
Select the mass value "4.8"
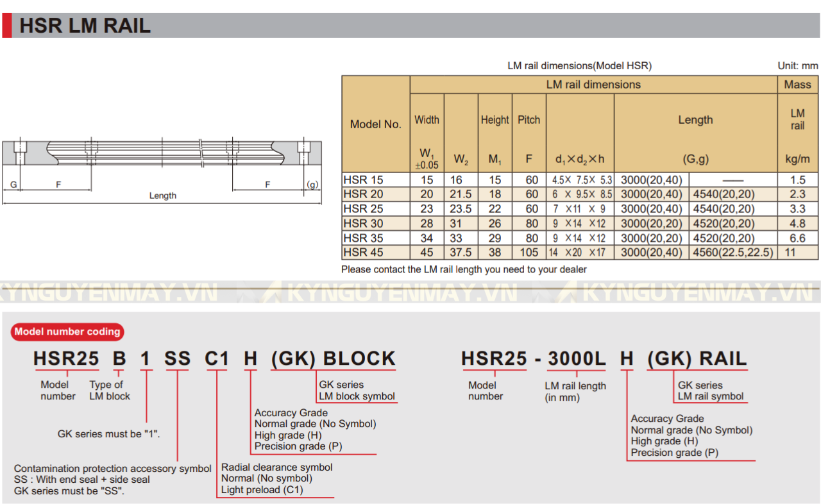[798, 224]
